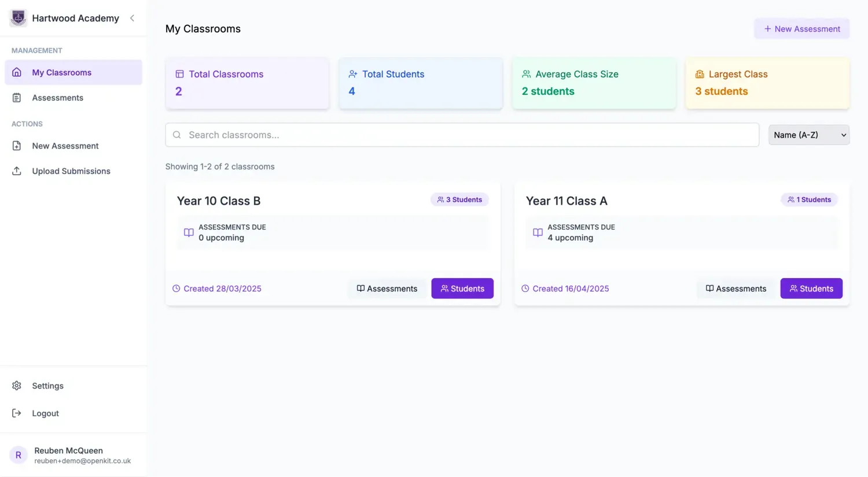Open the Name (A-Z) sort dropdown
Viewport: 868px width, 477px height.
pos(808,135)
